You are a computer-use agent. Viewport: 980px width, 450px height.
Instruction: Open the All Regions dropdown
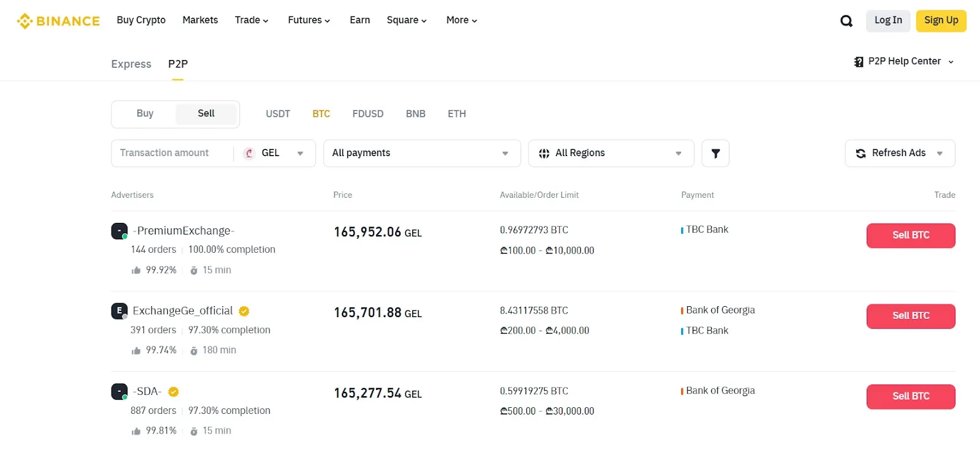tap(611, 154)
